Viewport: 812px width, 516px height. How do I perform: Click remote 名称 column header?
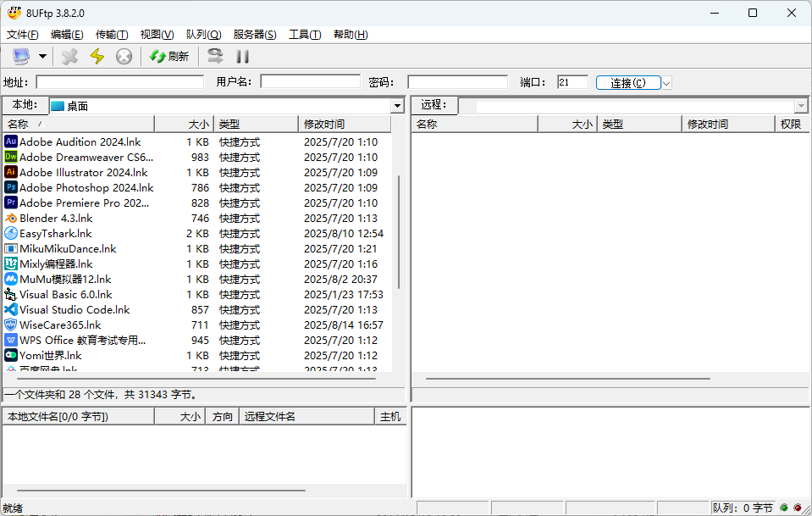[475, 125]
